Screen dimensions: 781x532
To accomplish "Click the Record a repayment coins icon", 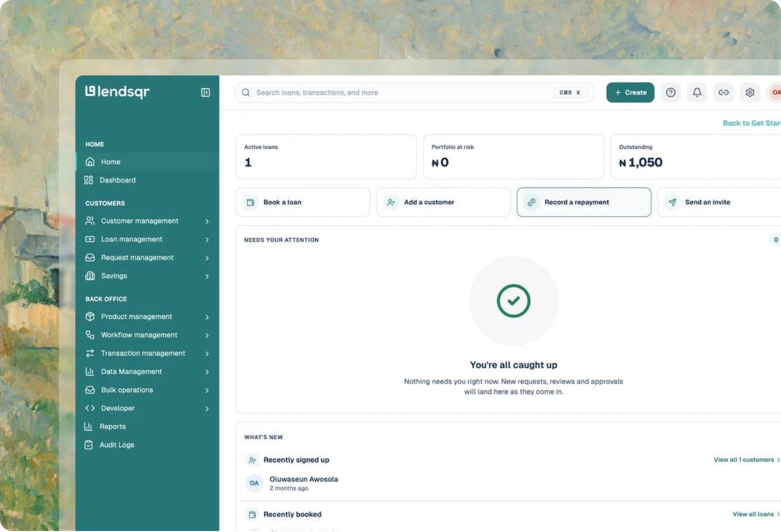I will 531,202.
